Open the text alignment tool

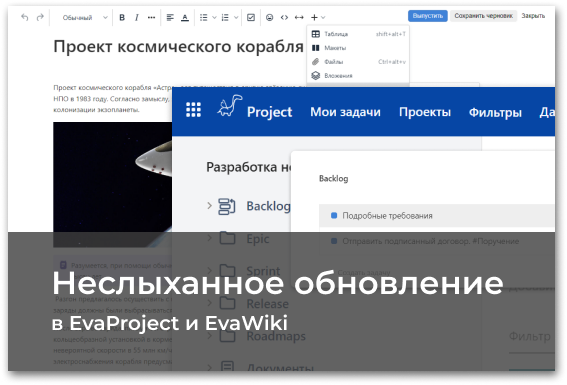coord(170,17)
